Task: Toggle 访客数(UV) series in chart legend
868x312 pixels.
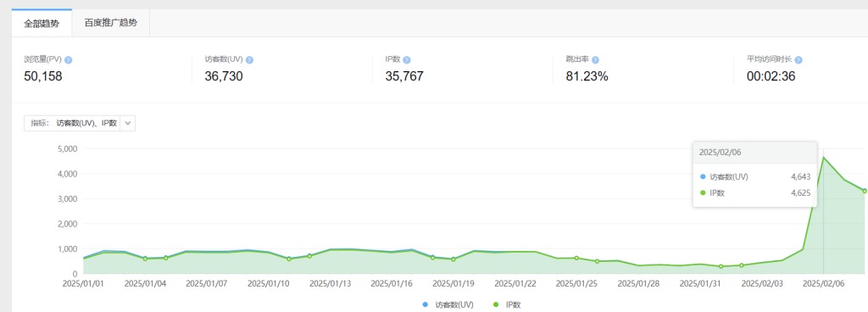Action: tap(448, 304)
